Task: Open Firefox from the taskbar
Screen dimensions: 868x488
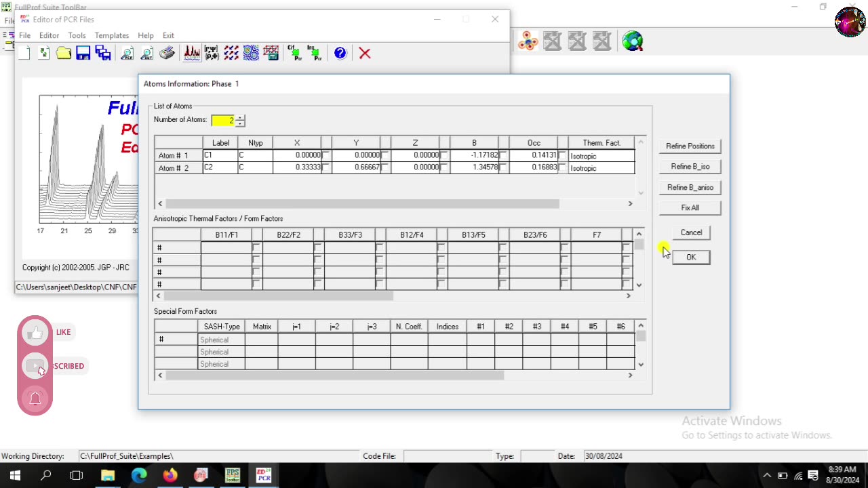Action: point(170,475)
